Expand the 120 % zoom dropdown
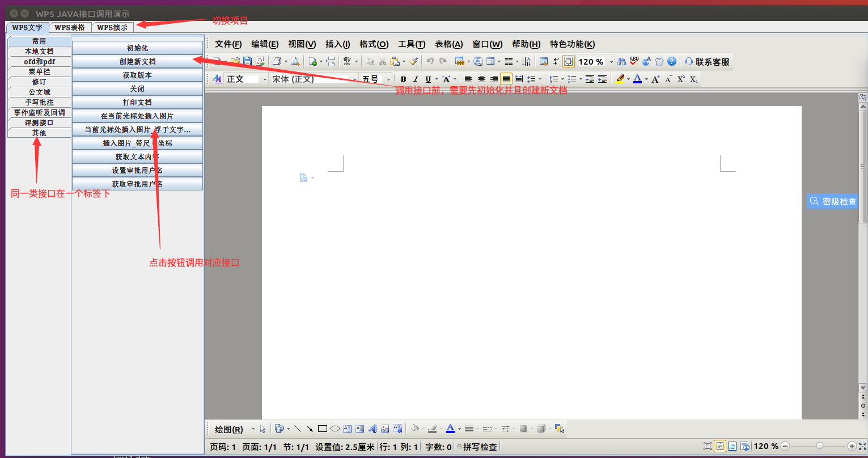The image size is (868, 458). tap(611, 62)
